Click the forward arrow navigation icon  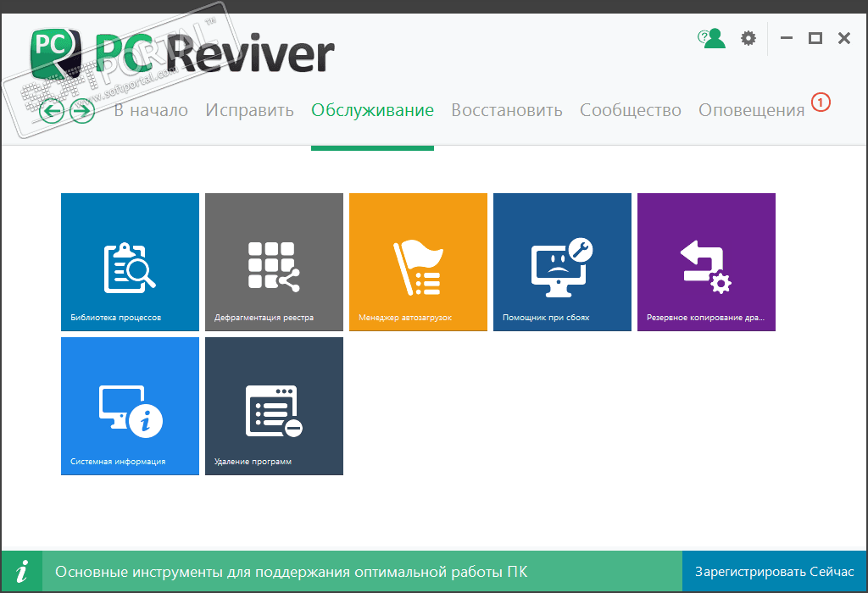pyautogui.click(x=82, y=111)
